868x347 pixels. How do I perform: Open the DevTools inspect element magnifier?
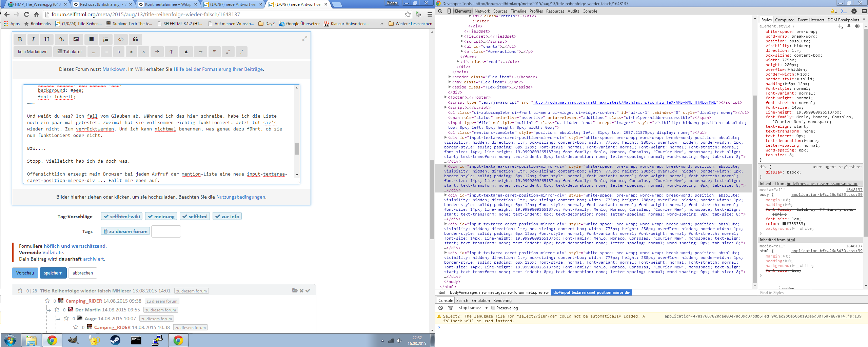click(x=440, y=11)
